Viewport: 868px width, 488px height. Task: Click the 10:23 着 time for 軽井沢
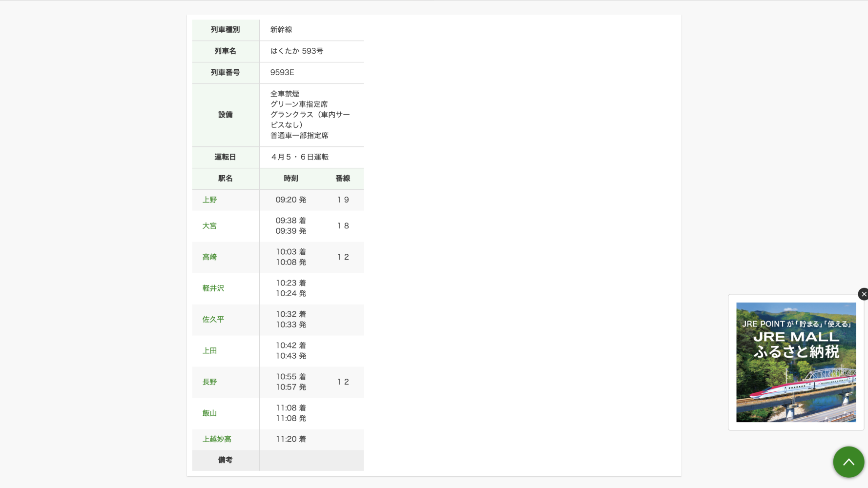click(291, 283)
